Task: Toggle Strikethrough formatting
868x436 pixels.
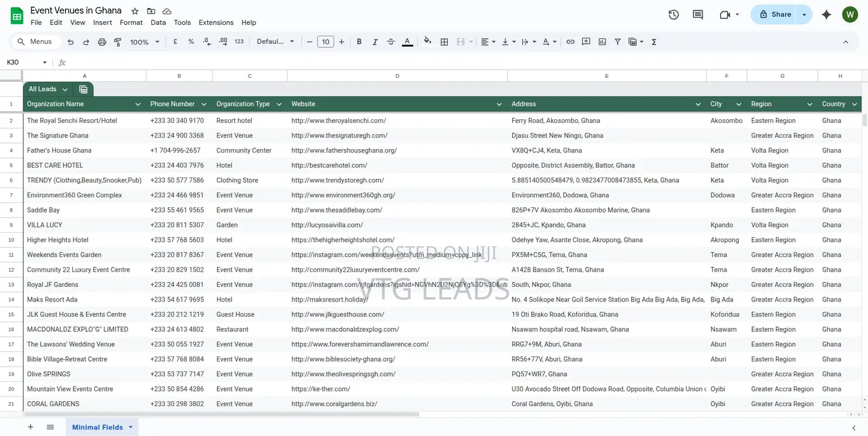Action: click(391, 42)
